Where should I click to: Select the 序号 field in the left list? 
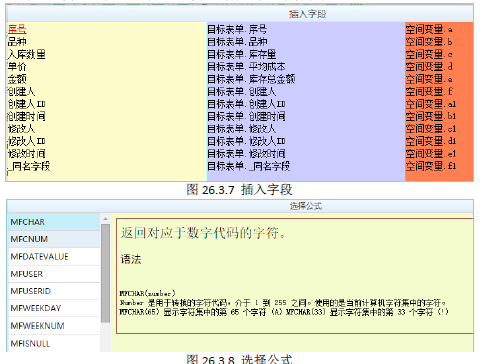tap(17, 29)
